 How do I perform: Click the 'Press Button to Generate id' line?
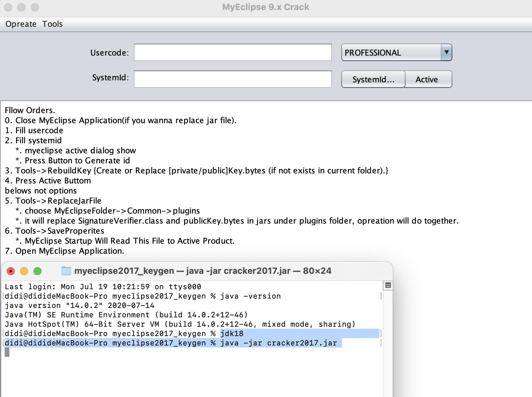point(73,160)
